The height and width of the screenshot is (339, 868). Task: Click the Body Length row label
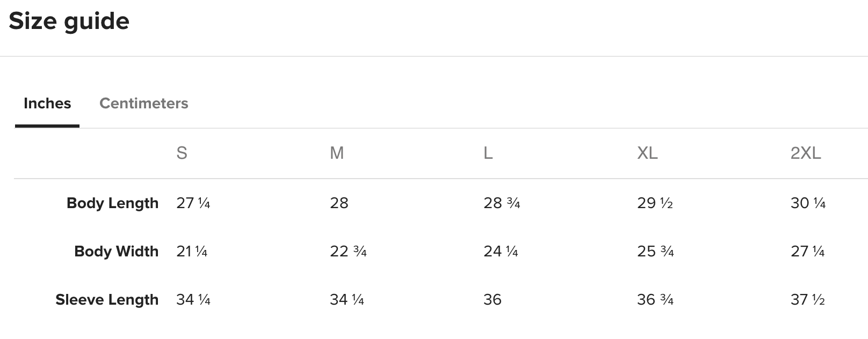[112, 203]
